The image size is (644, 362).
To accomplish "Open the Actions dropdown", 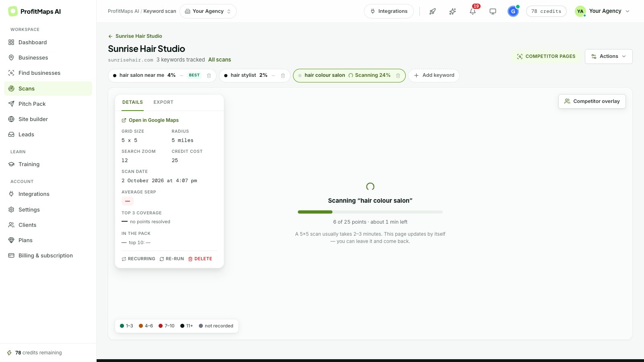I will [609, 56].
